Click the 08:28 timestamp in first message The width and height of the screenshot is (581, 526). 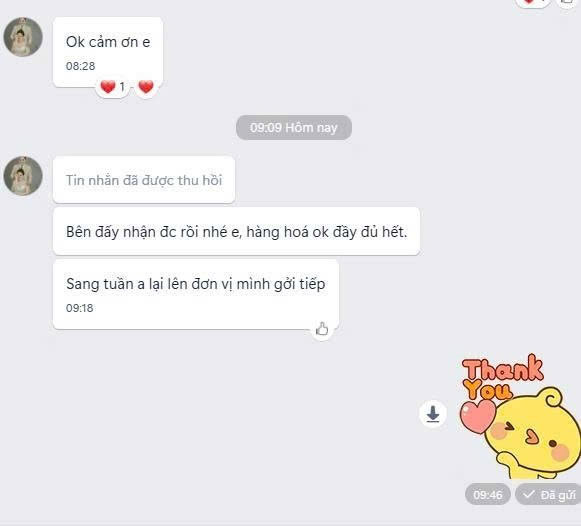click(80, 66)
